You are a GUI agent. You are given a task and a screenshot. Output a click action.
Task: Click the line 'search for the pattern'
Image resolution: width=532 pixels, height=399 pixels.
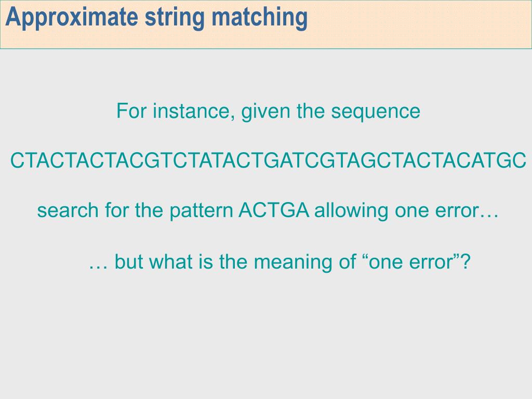135,210
